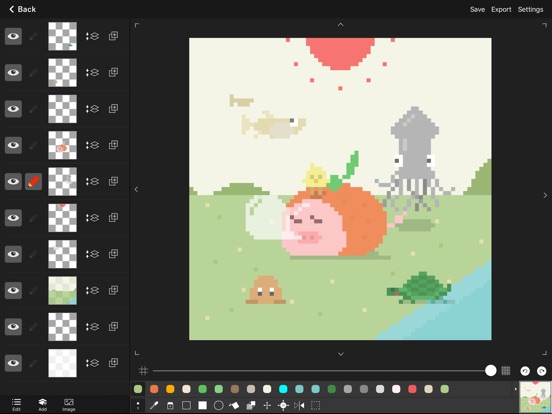Show more palette colors with small arrow
This screenshot has width=552, height=414.
pos(516,389)
